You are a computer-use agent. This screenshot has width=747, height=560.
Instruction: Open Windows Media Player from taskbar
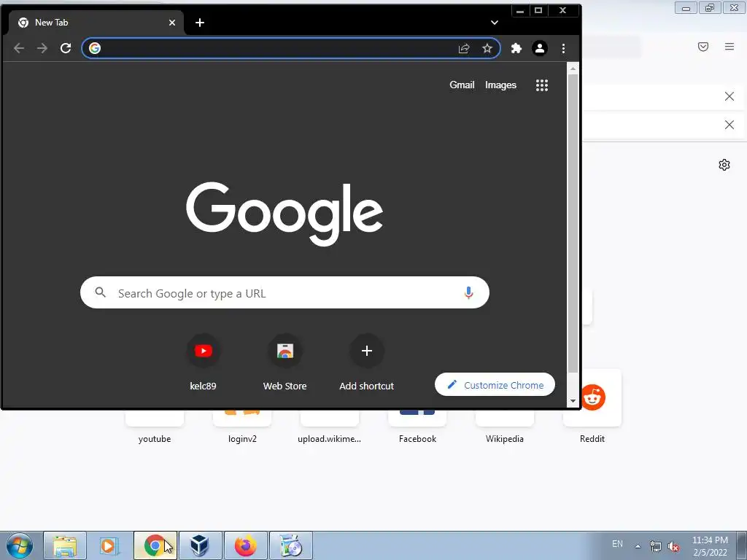point(109,545)
